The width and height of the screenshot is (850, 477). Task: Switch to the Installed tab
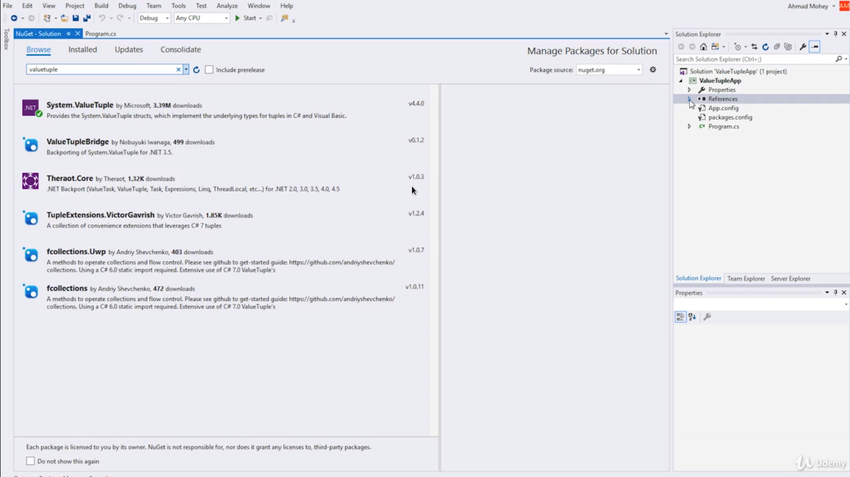[82, 49]
